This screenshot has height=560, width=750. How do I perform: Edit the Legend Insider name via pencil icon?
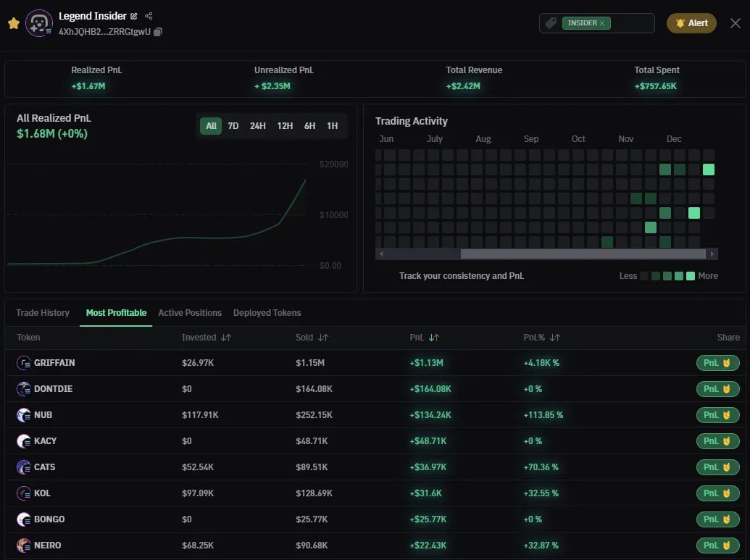pos(135,16)
